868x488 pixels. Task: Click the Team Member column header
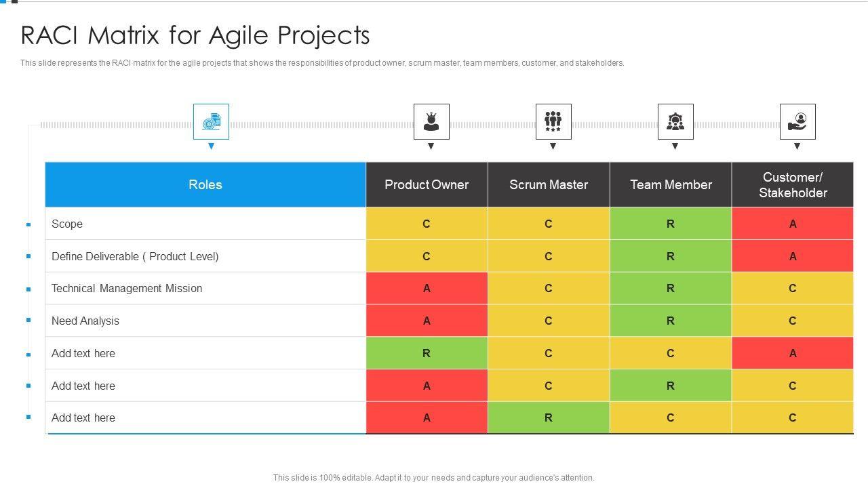pyautogui.click(x=671, y=184)
